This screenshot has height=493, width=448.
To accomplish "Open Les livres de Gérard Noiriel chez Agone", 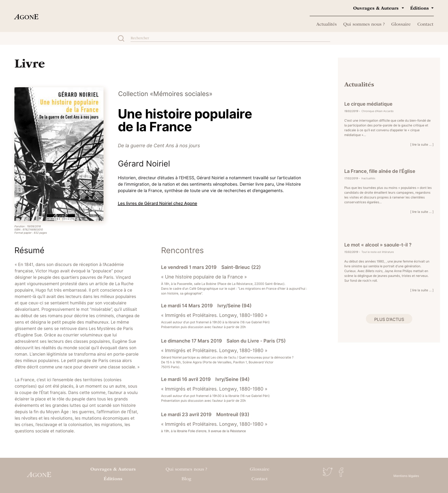I will pos(157,203).
